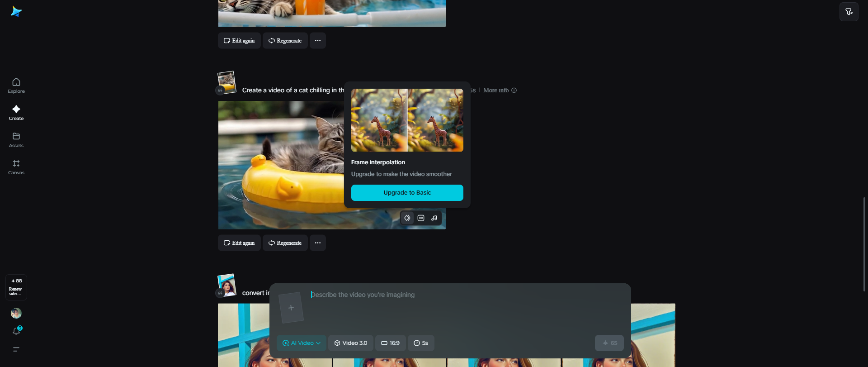Click the giraffe frame interpolation preview
This screenshot has height=367, width=868.
click(x=407, y=120)
